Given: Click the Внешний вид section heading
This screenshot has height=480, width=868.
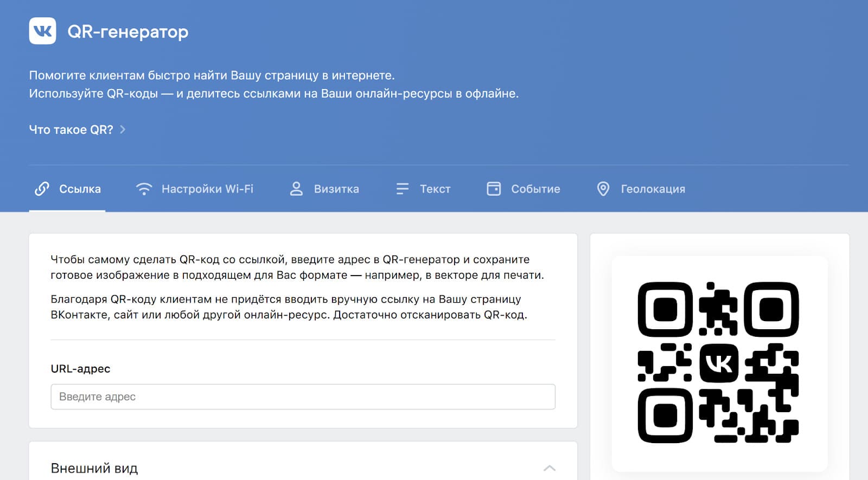Looking at the screenshot, I should (x=94, y=468).
